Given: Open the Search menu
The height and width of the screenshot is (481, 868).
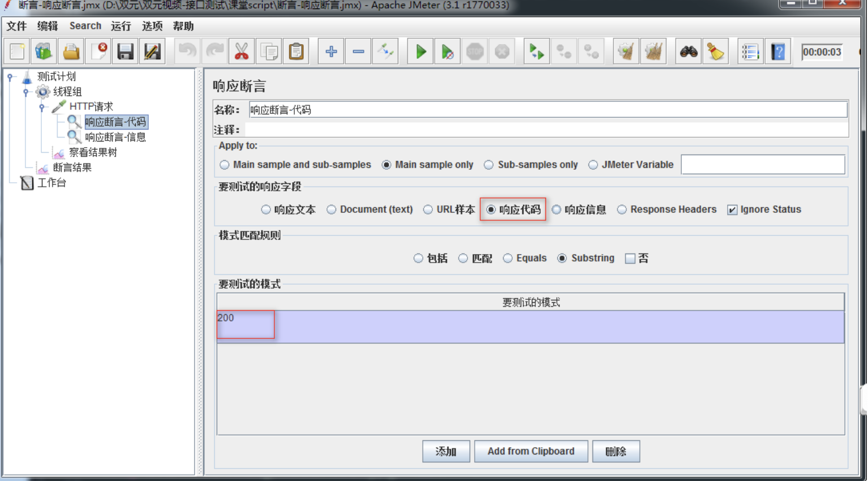Looking at the screenshot, I should 85,25.
